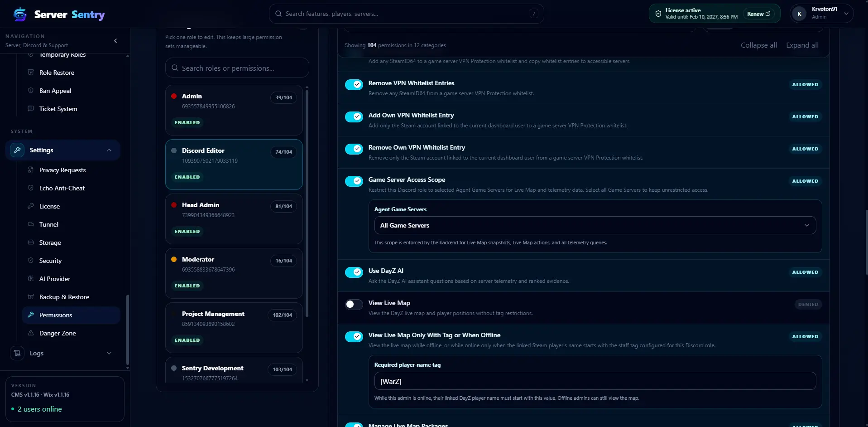Go to Backup & Restore page
Viewport: 868px width, 427px height.
71,297
